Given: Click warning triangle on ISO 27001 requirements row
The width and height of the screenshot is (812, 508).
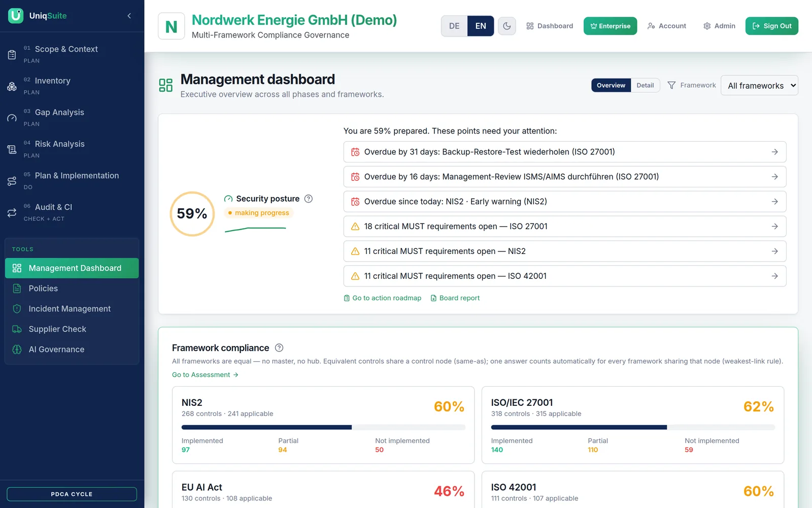Looking at the screenshot, I should pyautogui.click(x=355, y=227).
